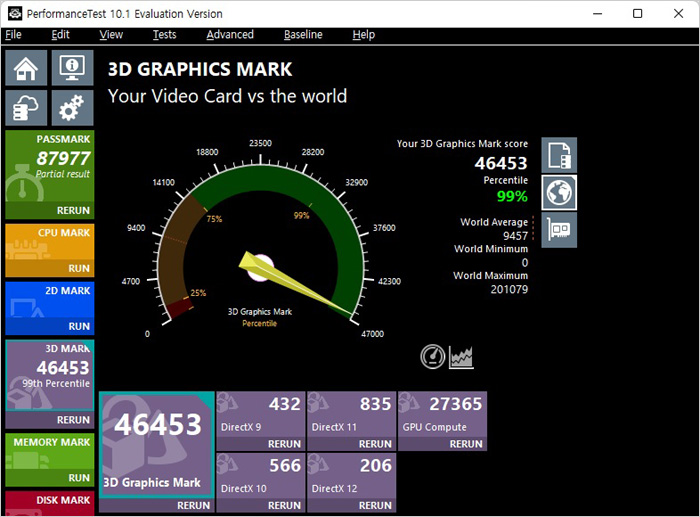Open the cloud baseline management icon
Image resolution: width=700 pixels, height=517 pixels.
[x=26, y=108]
